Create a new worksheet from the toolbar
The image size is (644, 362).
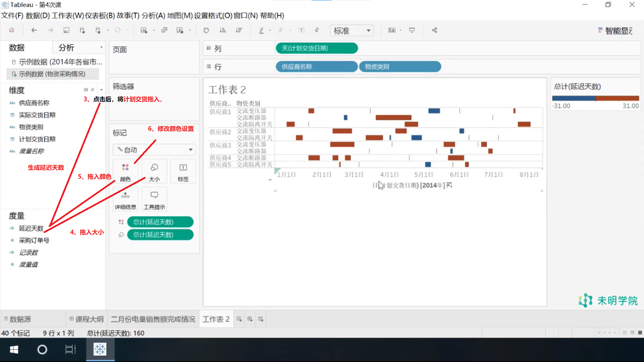[144, 30]
